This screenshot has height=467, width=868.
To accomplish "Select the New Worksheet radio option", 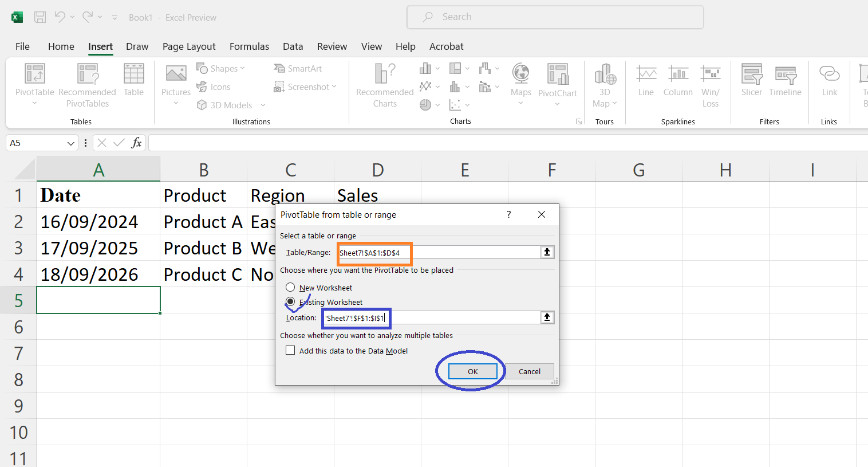I will [x=290, y=288].
